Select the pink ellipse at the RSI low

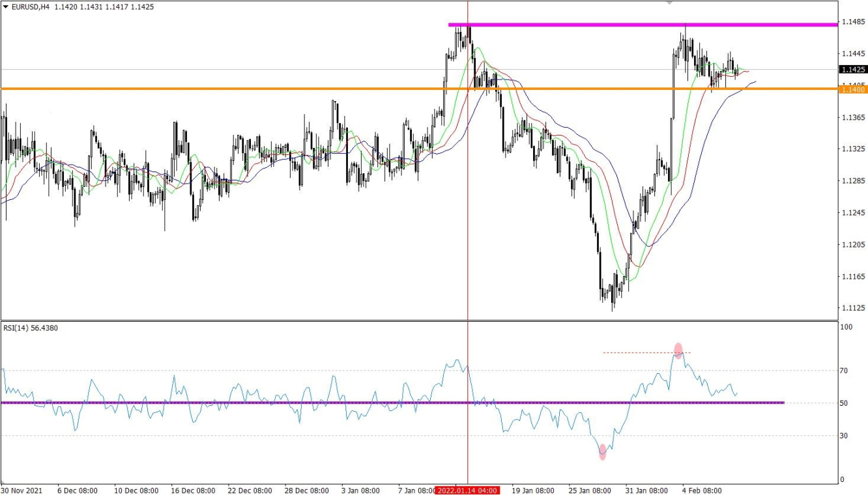coord(602,451)
